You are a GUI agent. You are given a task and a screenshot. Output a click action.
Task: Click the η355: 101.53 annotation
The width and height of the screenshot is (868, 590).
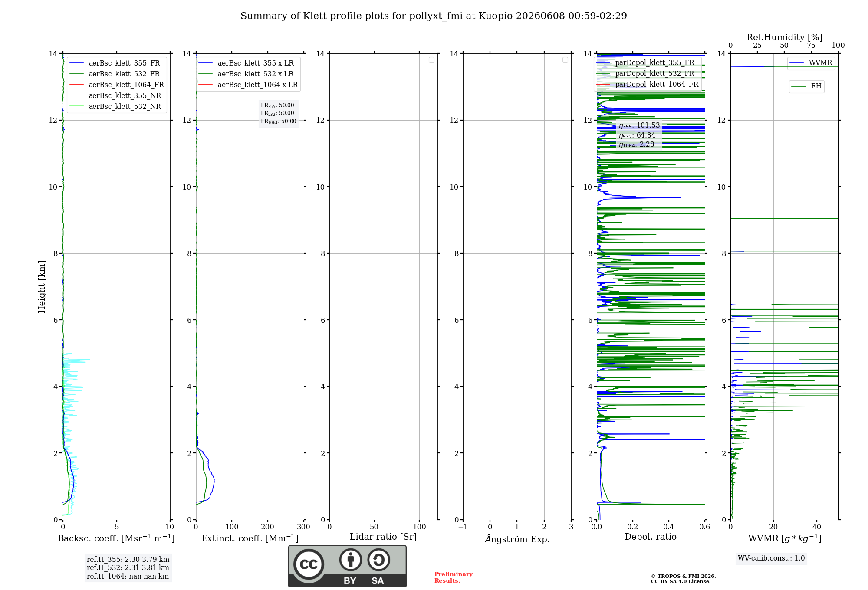639,125
